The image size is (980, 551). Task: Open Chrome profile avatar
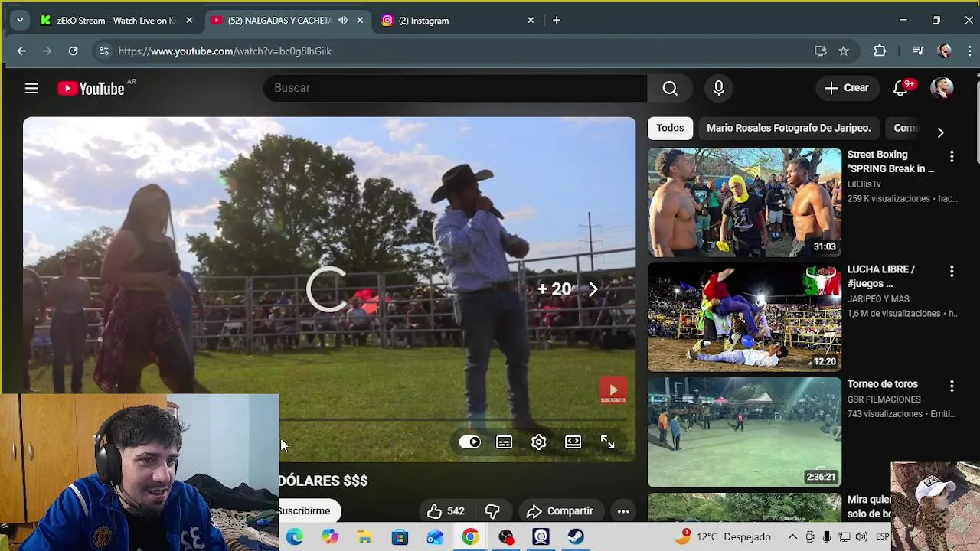pyautogui.click(x=944, y=51)
